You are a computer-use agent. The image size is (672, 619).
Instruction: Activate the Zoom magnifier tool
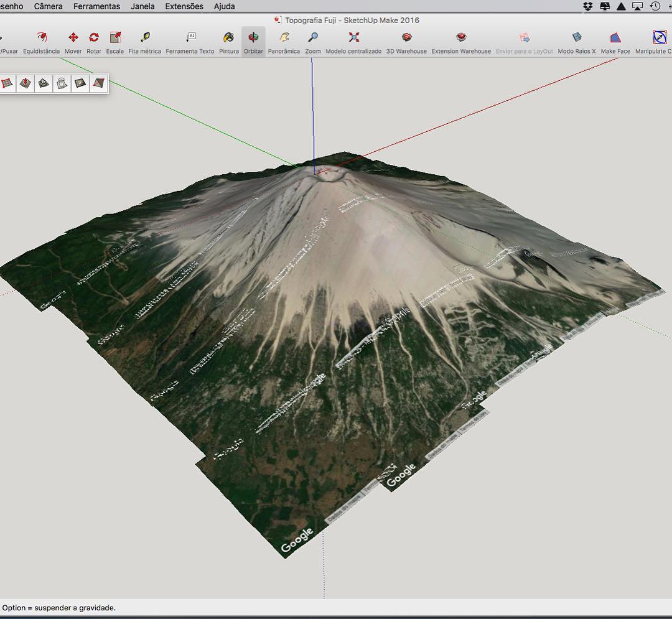click(313, 38)
